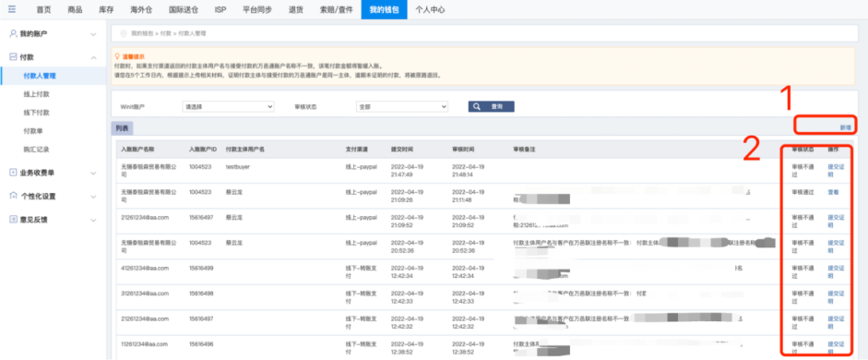The width and height of the screenshot is (868, 360).
Task: Click the account ID 15616498 cell
Action: click(201, 294)
